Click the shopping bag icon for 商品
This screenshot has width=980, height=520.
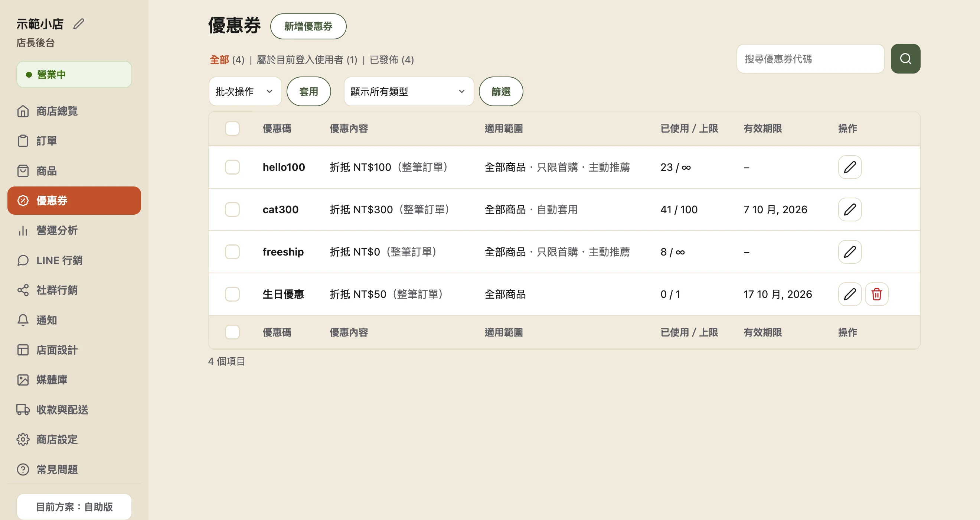click(x=23, y=171)
